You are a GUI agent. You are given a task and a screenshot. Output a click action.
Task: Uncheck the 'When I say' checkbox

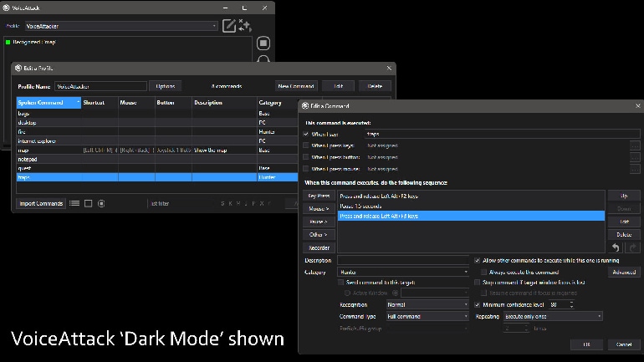coord(306,134)
